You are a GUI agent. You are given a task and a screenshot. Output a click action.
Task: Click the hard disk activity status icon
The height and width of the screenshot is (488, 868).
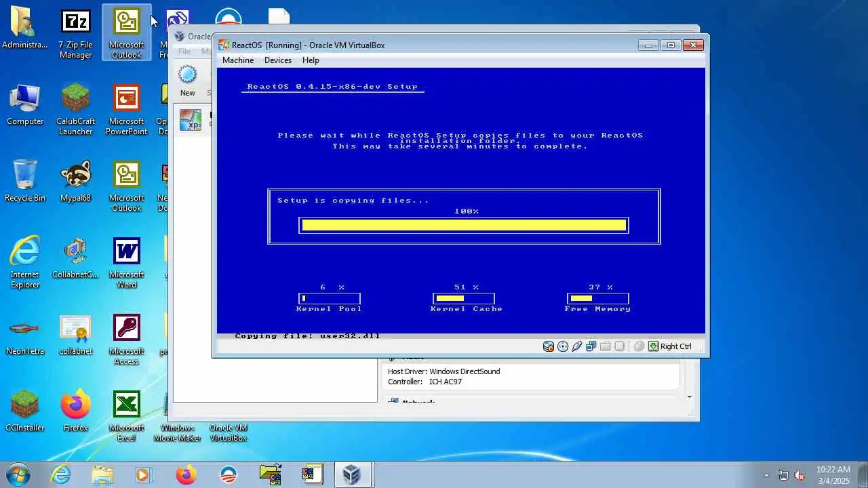[549, 346]
